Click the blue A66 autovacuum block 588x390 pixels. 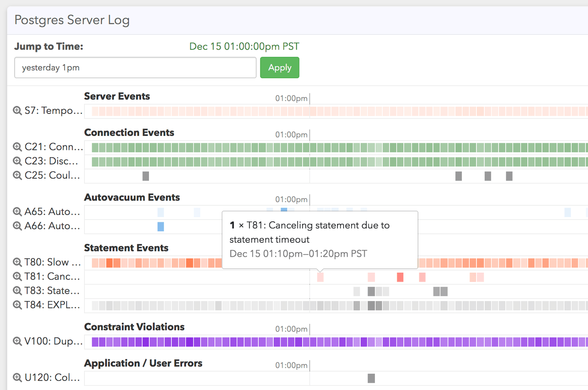(161, 227)
